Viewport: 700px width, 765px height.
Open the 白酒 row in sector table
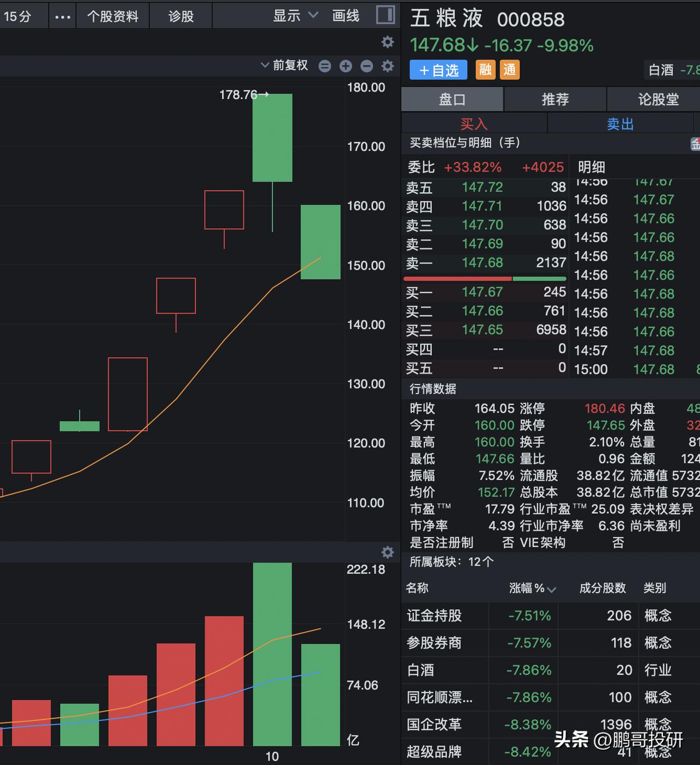551,670
